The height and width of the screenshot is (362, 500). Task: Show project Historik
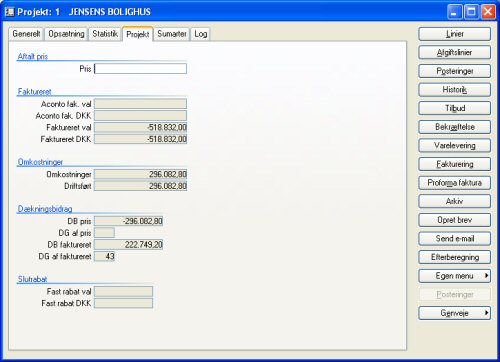[455, 90]
